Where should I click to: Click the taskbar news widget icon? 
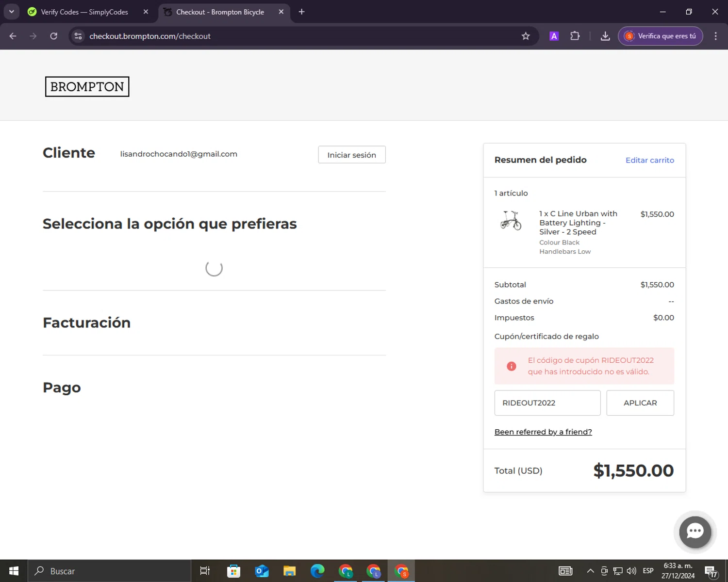point(565,571)
